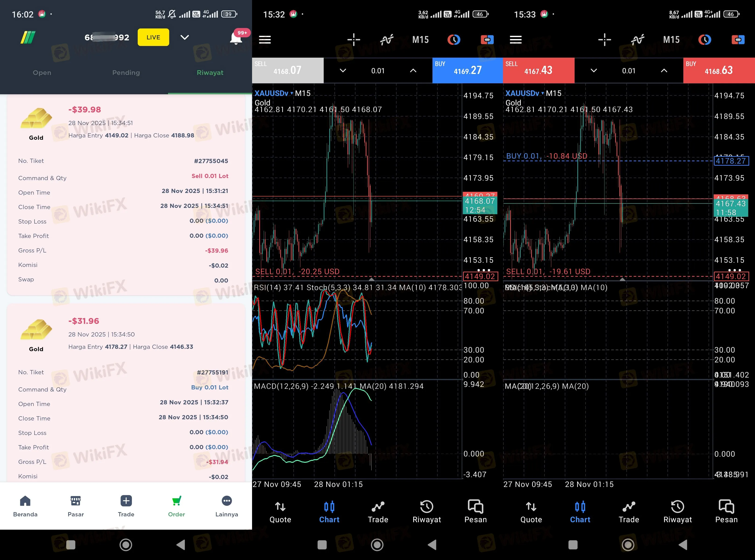Tap the 0.01 lot size field in middle chart
The height and width of the screenshot is (560, 755).
(x=378, y=70)
